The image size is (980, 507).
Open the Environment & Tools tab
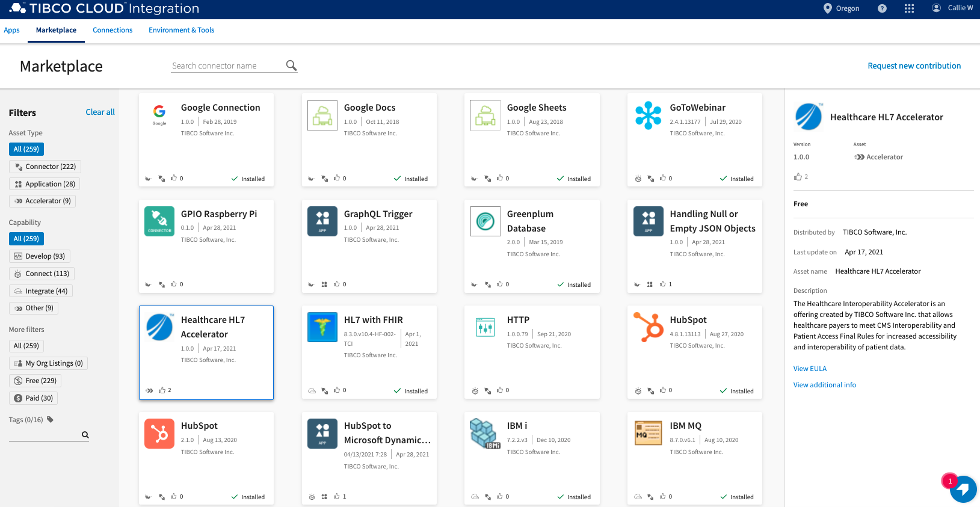[x=182, y=30]
